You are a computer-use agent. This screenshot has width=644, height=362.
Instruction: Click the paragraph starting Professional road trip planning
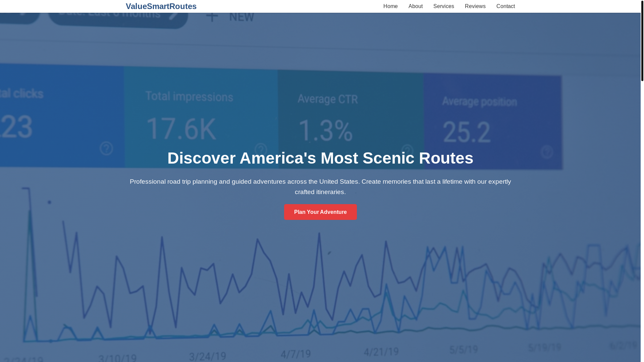pos(320,187)
